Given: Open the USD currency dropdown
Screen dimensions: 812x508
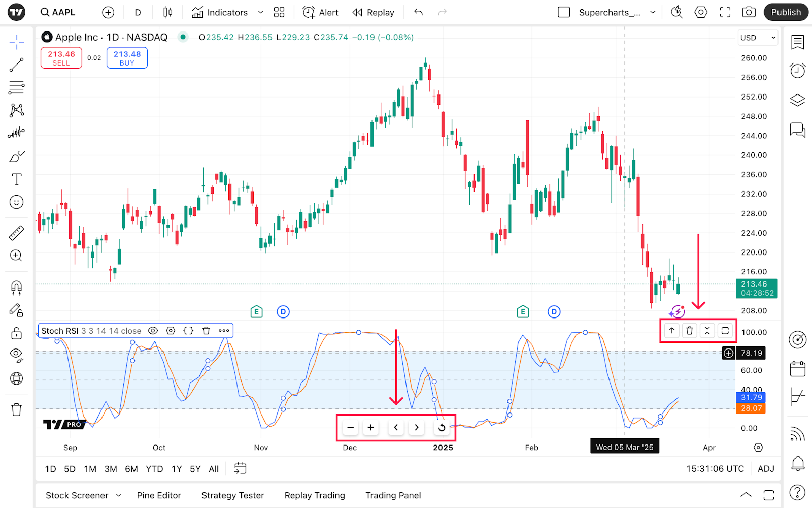Looking at the screenshot, I should click(x=758, y=38).
